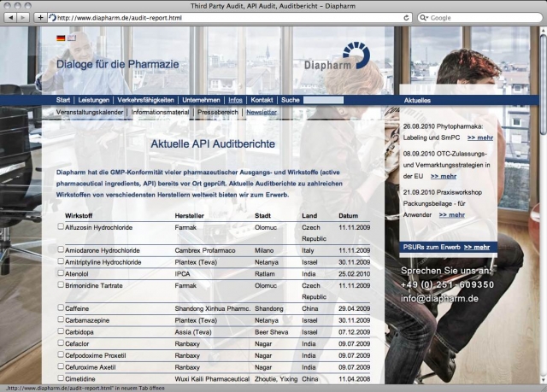Click the Aktuelles sidebar heading
This screenshot has height=392, width=547.
pyautogui.click(x=417, y=101)
